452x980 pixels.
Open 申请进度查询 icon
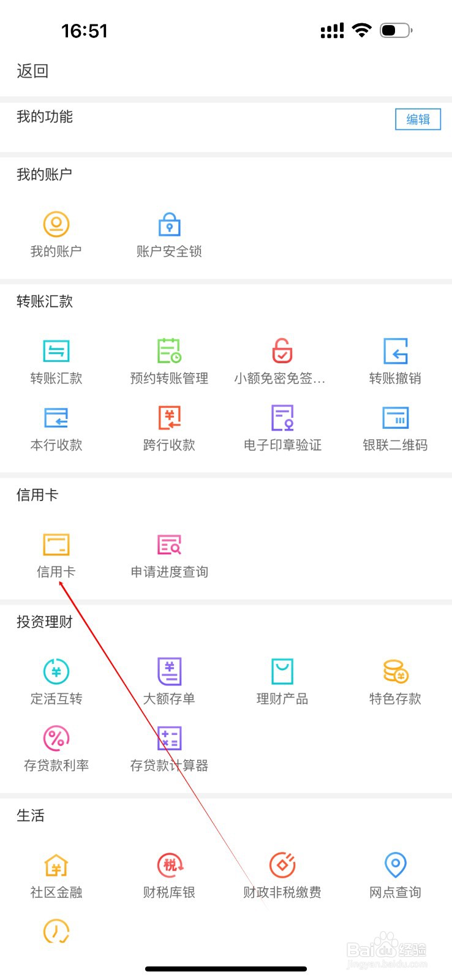coord(170,545)
